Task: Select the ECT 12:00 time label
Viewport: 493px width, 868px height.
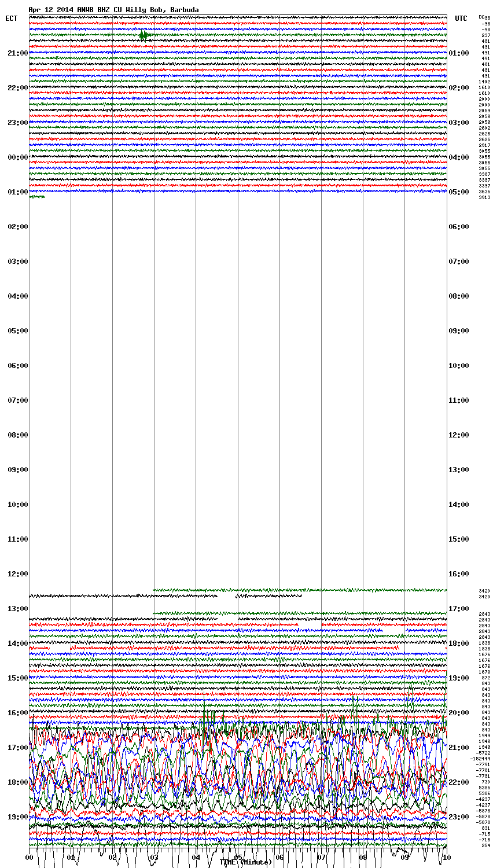Action: 18,574
